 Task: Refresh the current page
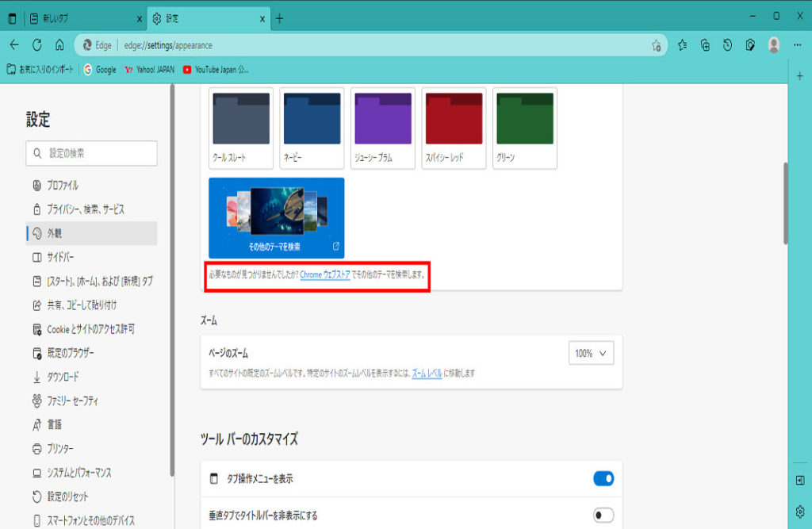(x=36, y=45)
